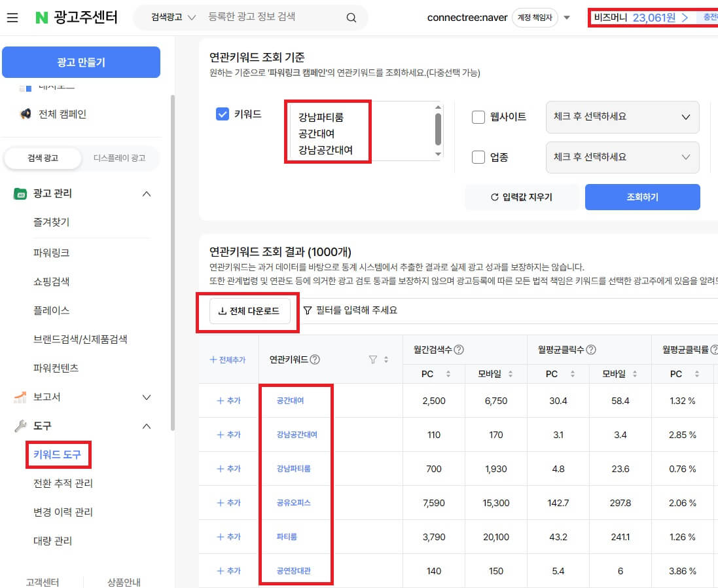Viewport: 718px width, 588px height.
Task: Switch to 디스플레이 광고 tab
Action: 120,158
